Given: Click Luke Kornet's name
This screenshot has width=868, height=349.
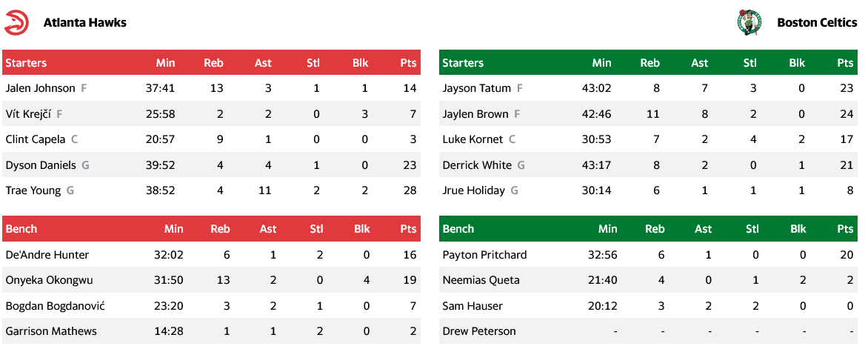Looking at the screenshot, I should pyautogui.click(x=473, y=139).
